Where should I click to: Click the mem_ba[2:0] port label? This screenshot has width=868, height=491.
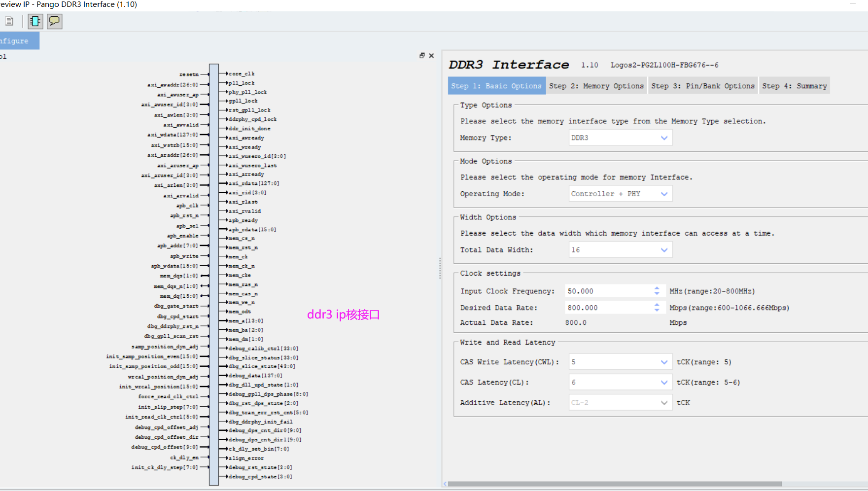[245, 330]
